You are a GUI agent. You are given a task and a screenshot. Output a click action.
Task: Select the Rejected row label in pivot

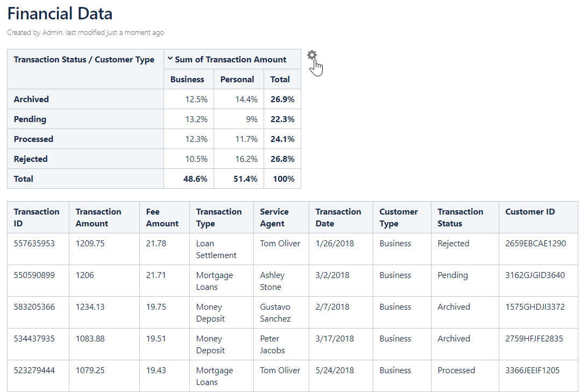click(31, 159)
